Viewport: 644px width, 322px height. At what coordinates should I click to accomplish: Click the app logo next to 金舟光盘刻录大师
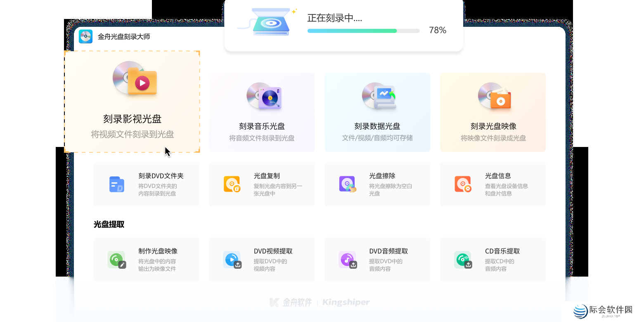tap(85, 36)
